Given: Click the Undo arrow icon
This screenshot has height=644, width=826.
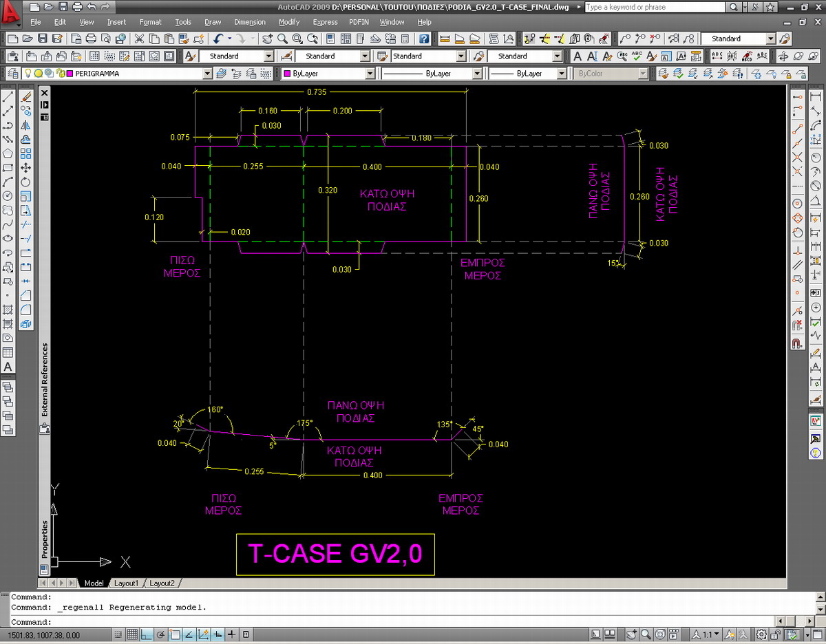Looking at the screenshot, I should (218, 39).
